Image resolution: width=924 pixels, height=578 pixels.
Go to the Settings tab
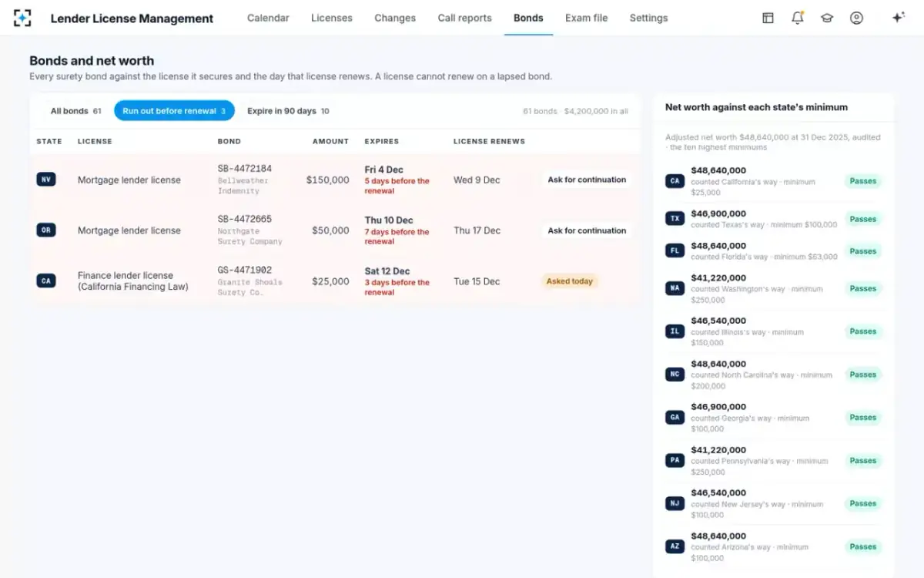[x=648, y=18]
